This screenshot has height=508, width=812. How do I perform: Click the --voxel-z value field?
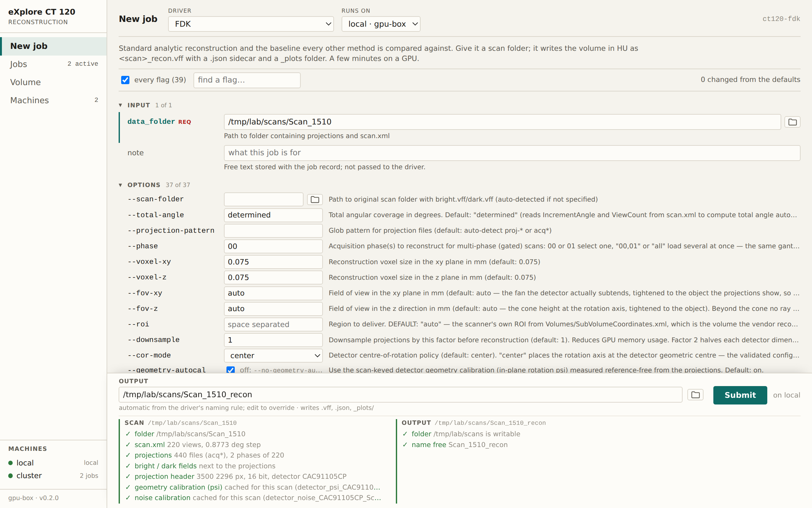pyautogui.click(x=273, y=277)
